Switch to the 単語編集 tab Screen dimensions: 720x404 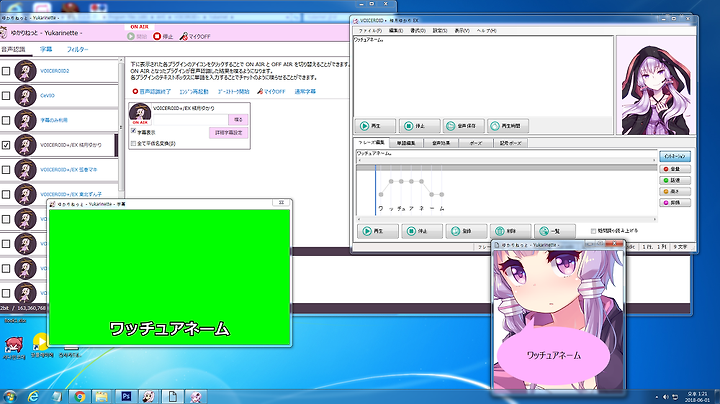pos(406,143)
